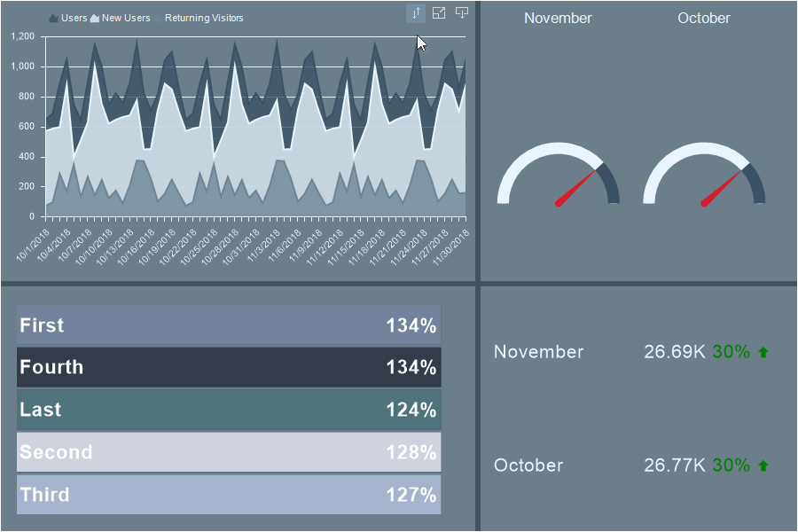Click November's green up-arrow indicator
Viewport: 798px width, 532px height.
coord(763,353)
